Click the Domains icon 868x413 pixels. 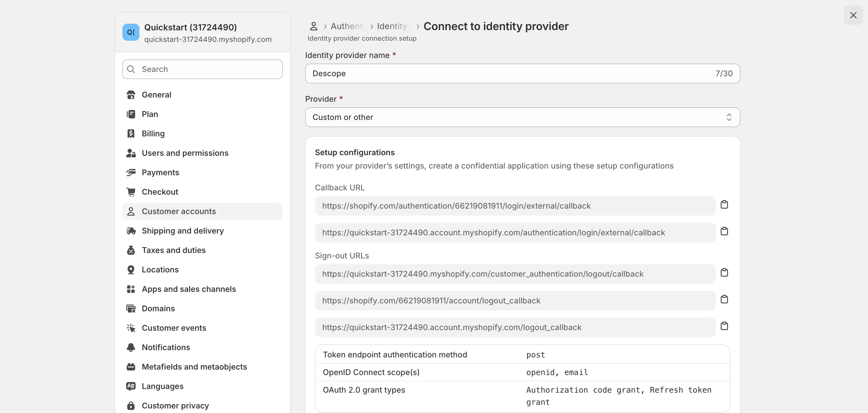point(131,309)
